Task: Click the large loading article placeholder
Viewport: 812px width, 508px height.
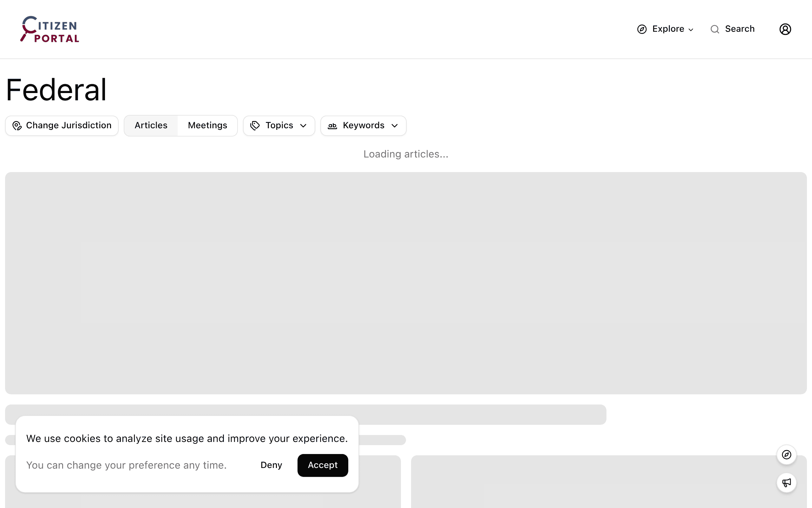Action: click(406, 283)
